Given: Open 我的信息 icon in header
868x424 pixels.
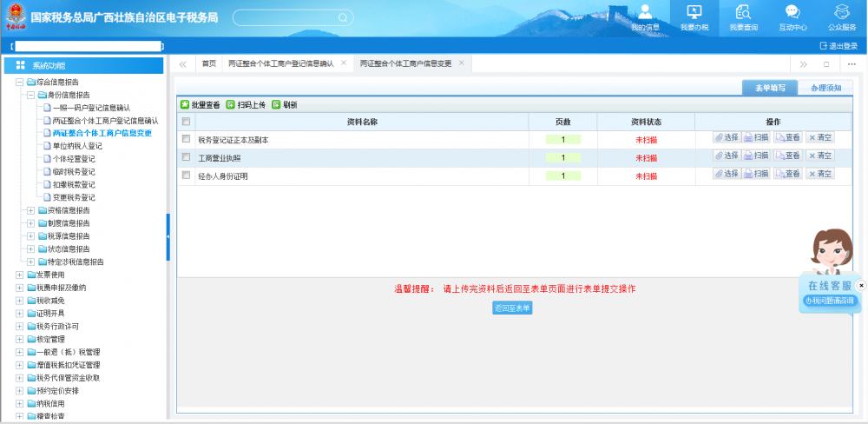Looking at the screenshot, I should click(645, 12).
